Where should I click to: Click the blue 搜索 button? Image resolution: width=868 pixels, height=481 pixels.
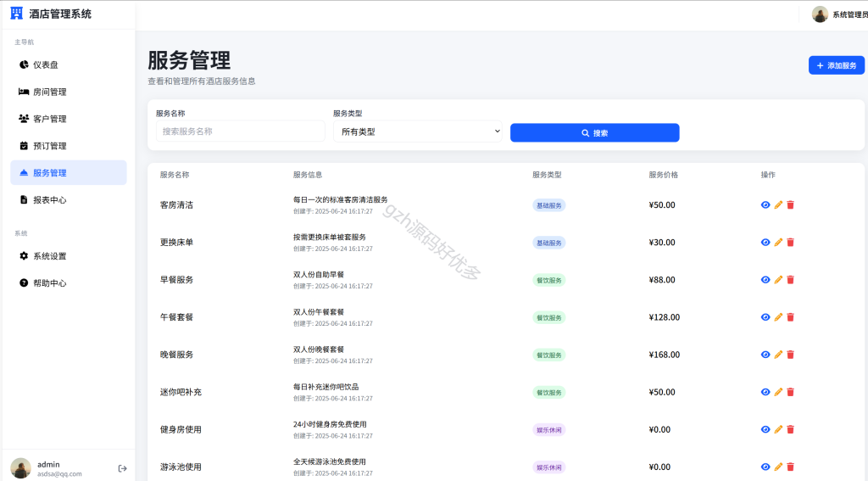[594, 133]
